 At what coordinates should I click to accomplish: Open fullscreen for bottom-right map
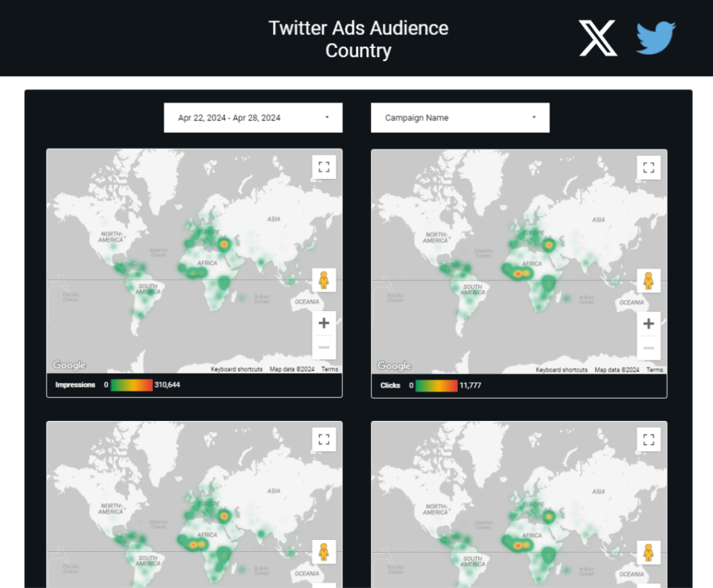648,439
